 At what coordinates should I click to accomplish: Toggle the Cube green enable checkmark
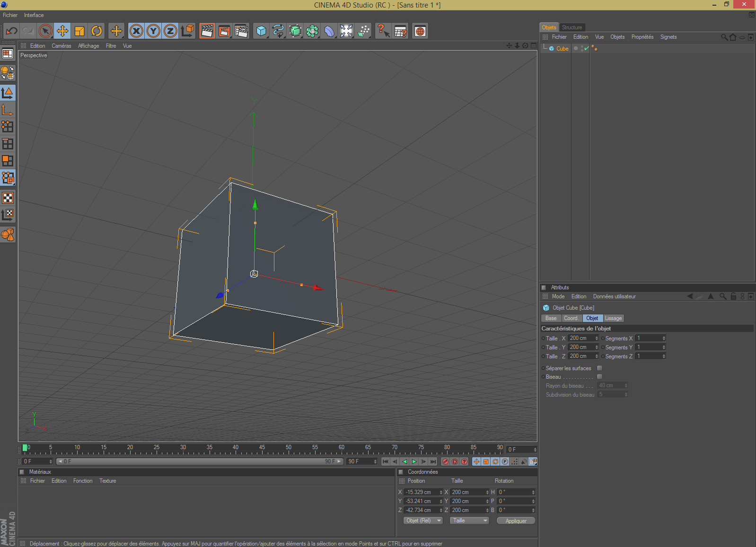587,48
